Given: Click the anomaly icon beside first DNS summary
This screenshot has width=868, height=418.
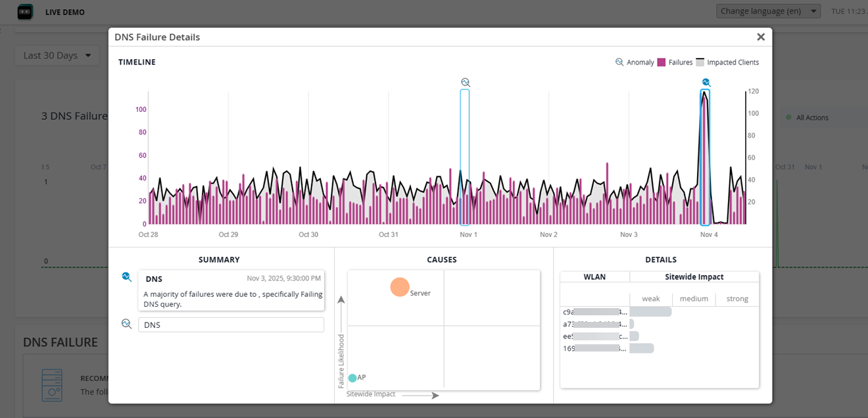Looking at the screenshot, I should pyautogui.click(x=127, y=277).
